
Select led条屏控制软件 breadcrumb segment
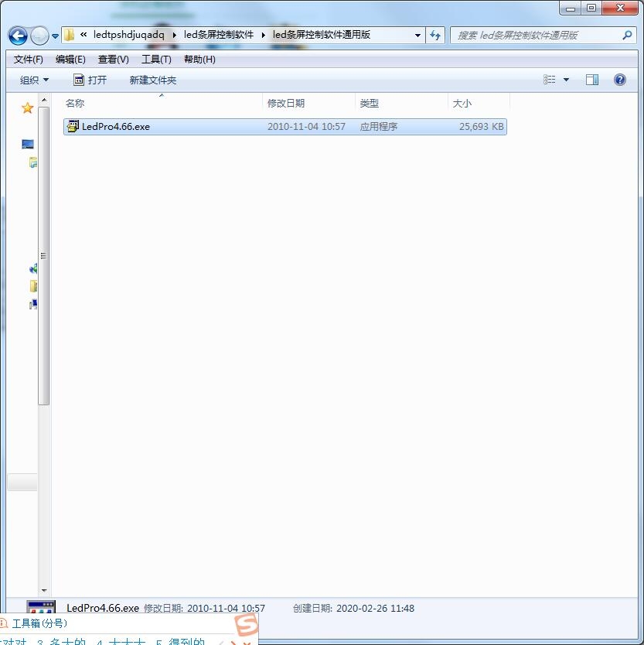coord(218,35)
